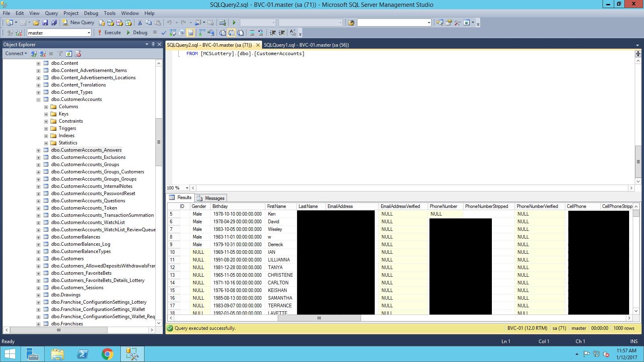Click the query editor vertical scrollbar thumb
This screenshot has width=644, height=362.
[638, 162]
